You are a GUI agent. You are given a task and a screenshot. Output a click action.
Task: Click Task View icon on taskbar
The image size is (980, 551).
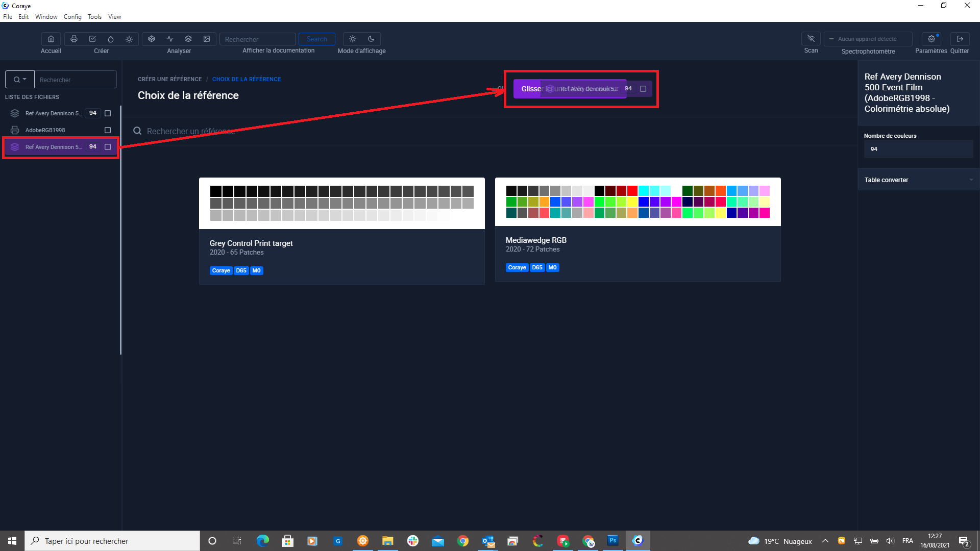point(237,541)
